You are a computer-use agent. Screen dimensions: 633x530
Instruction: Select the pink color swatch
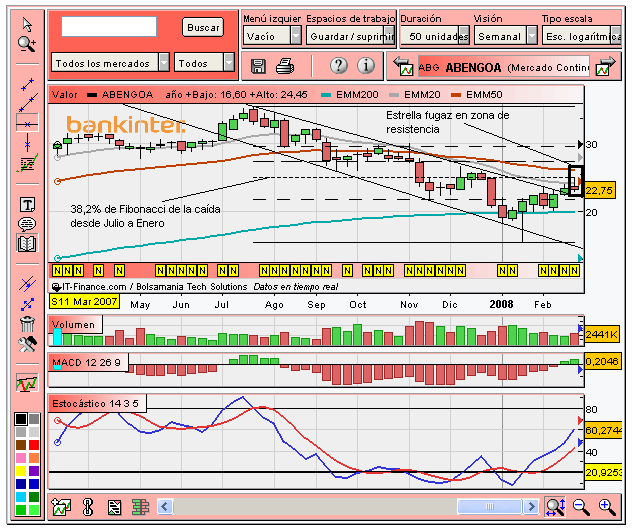(21, 458)
